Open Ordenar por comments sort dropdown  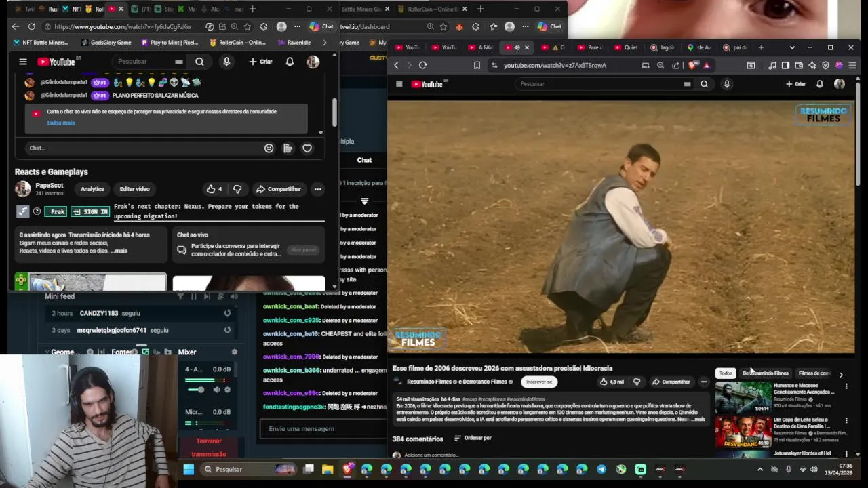(473, 438)
